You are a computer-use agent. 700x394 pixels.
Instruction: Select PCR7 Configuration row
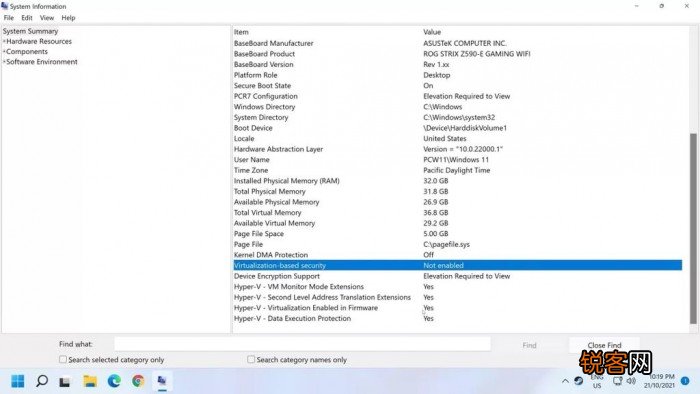(458, 96)
